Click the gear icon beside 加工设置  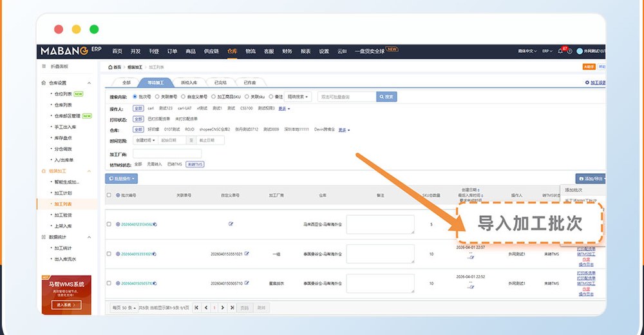coord(587,82)
